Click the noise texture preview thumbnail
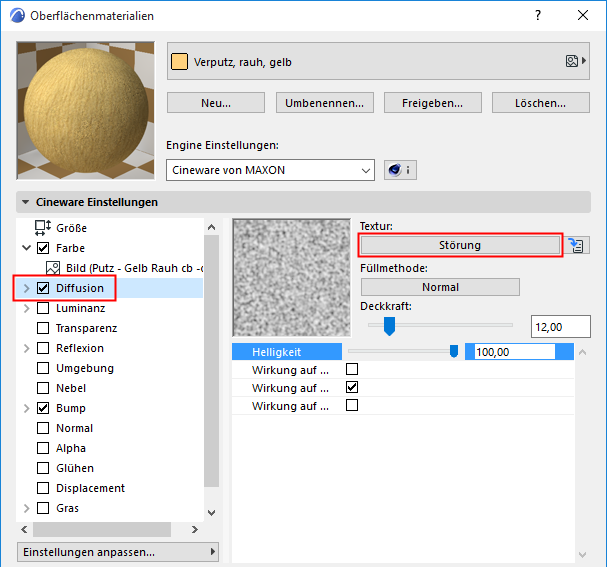607x567 pixels. click(291, 278)
